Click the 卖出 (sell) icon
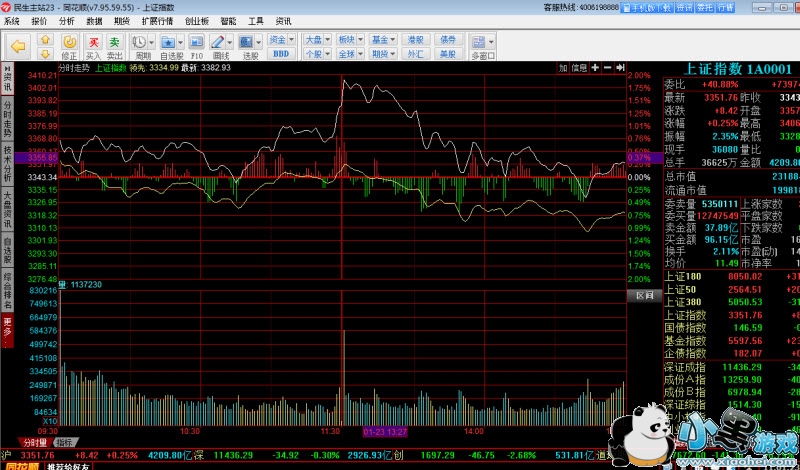Image resolution: width=800 pixels, height=470 pixels. [x=115, y=46]
